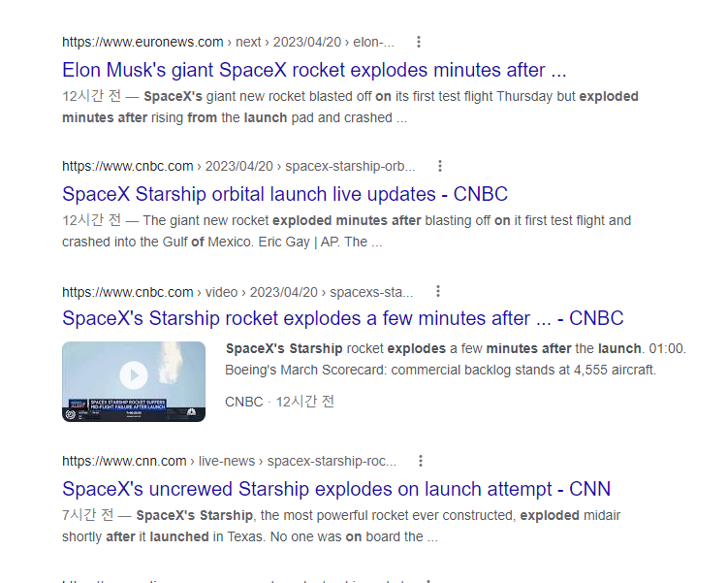
Task: Click the CNBC video description snippet
Action: pos(456,359)
